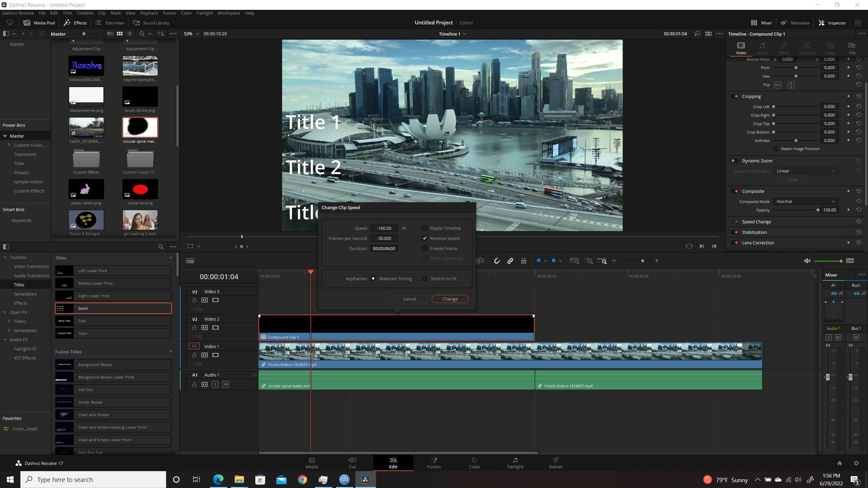This screenshot has height=488, width=868.
Task: Select the Linked Selection icon in toolbar
Action: [x=510, y=261]
